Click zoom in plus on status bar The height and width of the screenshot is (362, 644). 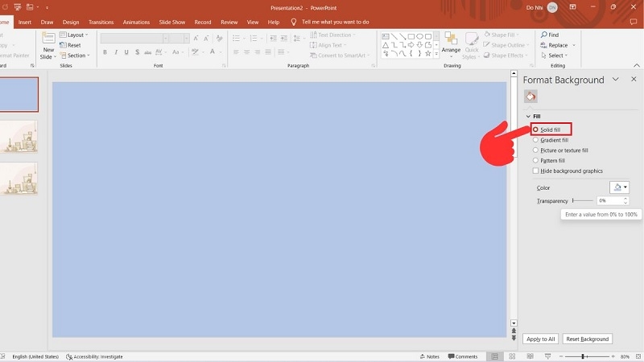pos(613,356)
